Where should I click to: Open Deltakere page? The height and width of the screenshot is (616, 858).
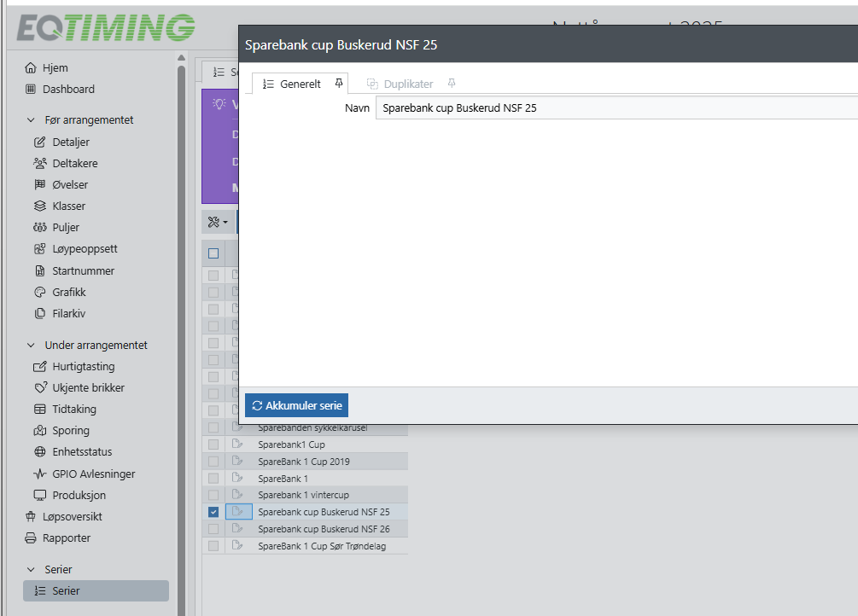coord(66,164)
